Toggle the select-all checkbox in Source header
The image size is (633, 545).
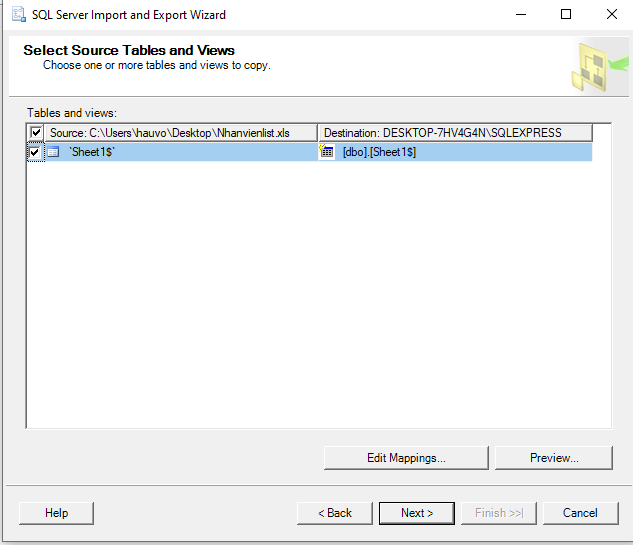(x=36, y=133)
